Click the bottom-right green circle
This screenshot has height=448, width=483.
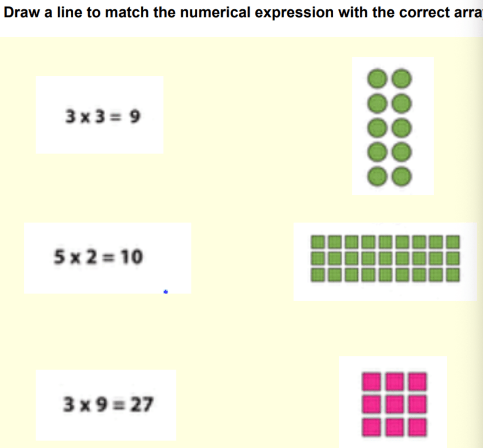[x=402, y=177]
